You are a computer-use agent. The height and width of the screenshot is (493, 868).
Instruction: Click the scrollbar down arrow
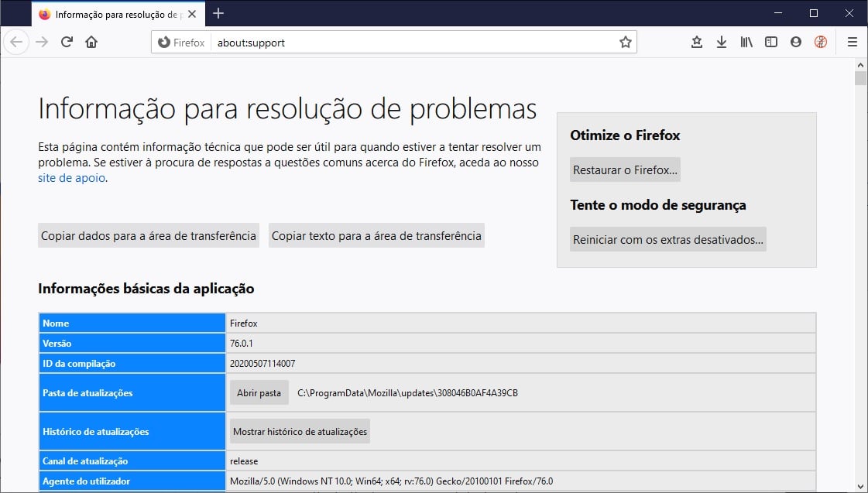click(860, 488)
